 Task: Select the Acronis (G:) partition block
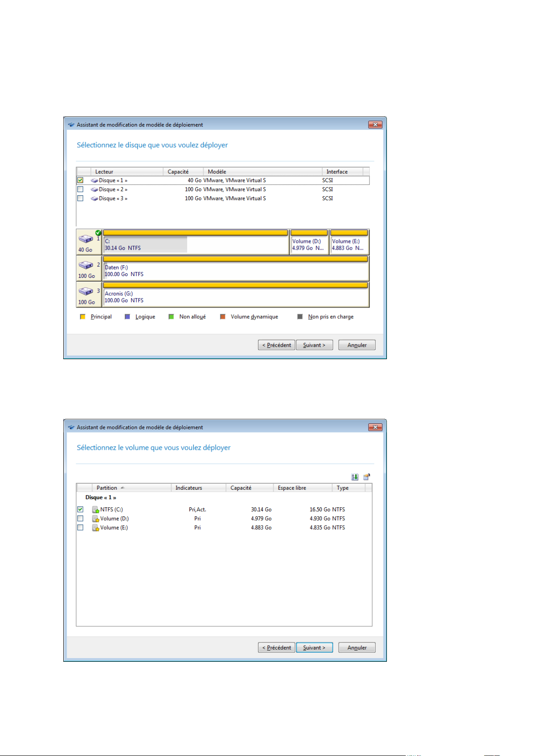pyautogui.click(x=236, y=295)
